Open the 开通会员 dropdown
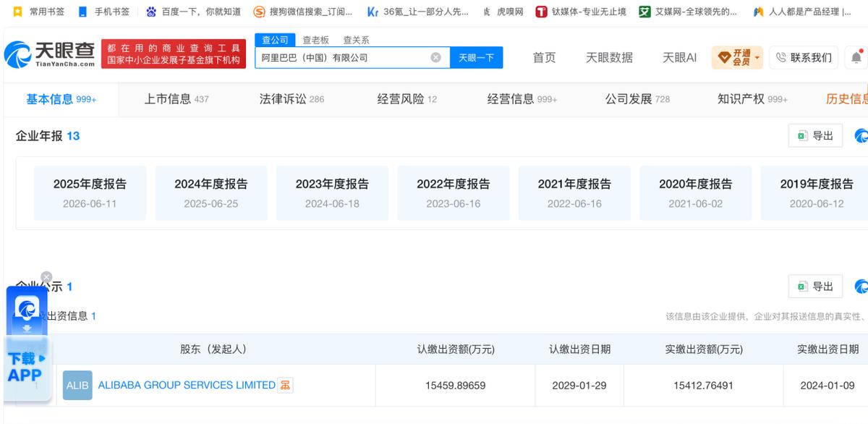The height and width of the screenshot is (424, 868). point(737,57)
